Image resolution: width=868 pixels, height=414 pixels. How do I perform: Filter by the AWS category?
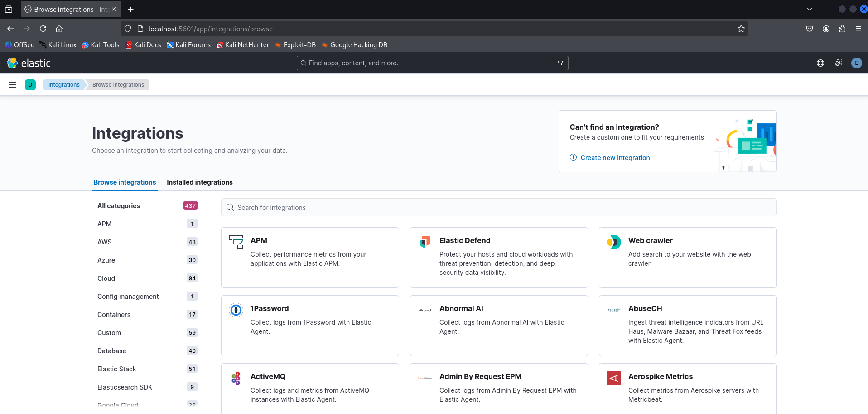tap(147, 242)
